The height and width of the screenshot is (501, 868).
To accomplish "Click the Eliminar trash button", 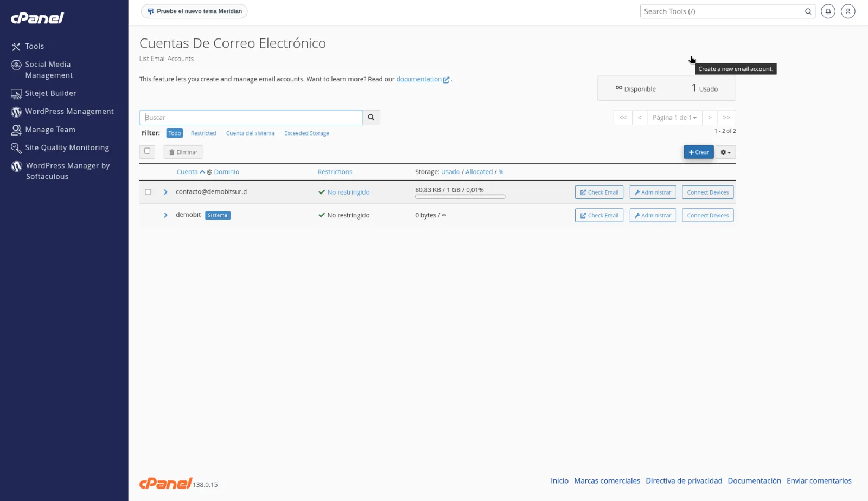I will pos(183,152).
